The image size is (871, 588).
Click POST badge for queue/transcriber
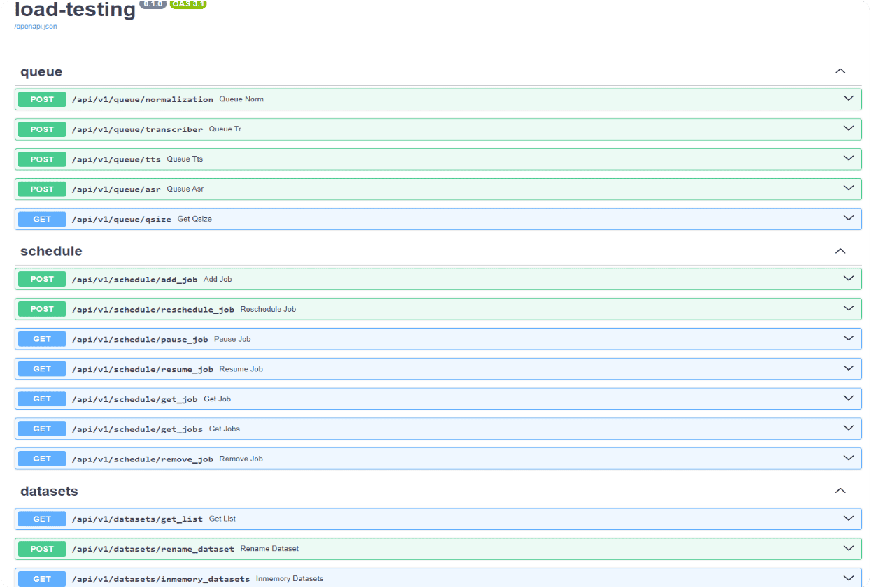(x=42, y=129)
